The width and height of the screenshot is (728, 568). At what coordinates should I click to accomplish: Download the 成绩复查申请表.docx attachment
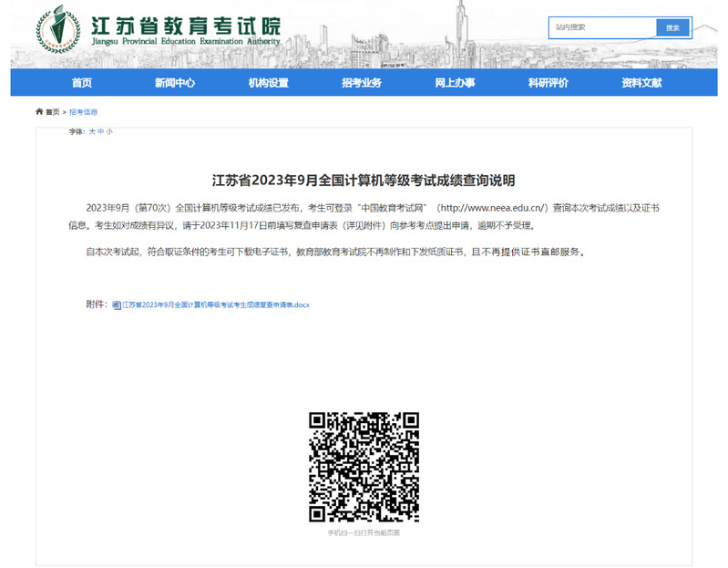[216, 305]
